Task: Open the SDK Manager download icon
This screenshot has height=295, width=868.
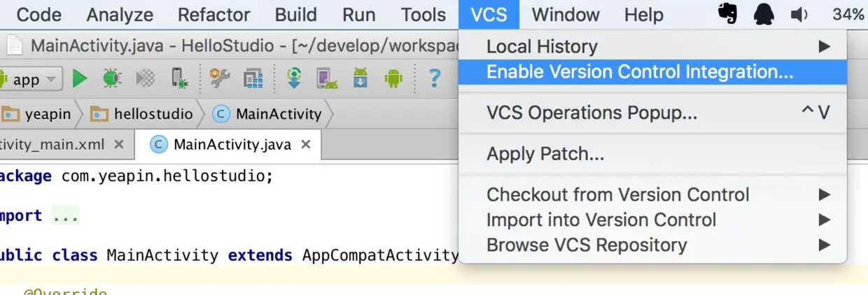Action: click(x=360, y=78)
